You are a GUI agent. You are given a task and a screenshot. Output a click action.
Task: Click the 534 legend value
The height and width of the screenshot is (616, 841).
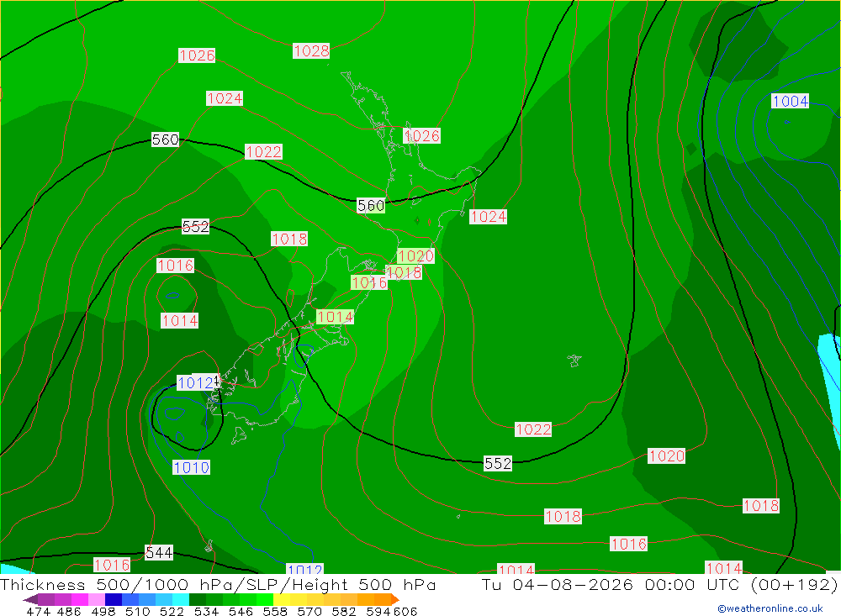tap(206, 611)
